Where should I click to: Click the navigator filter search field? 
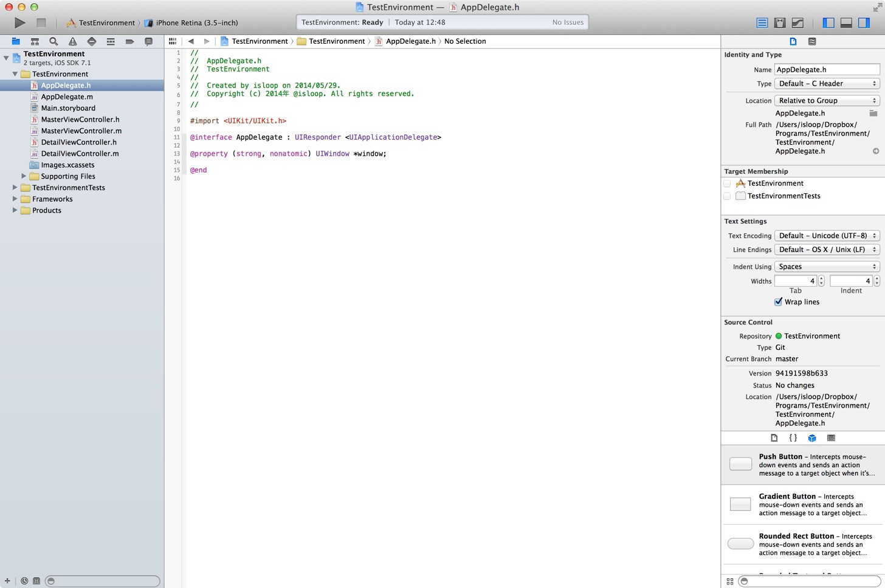102,581
